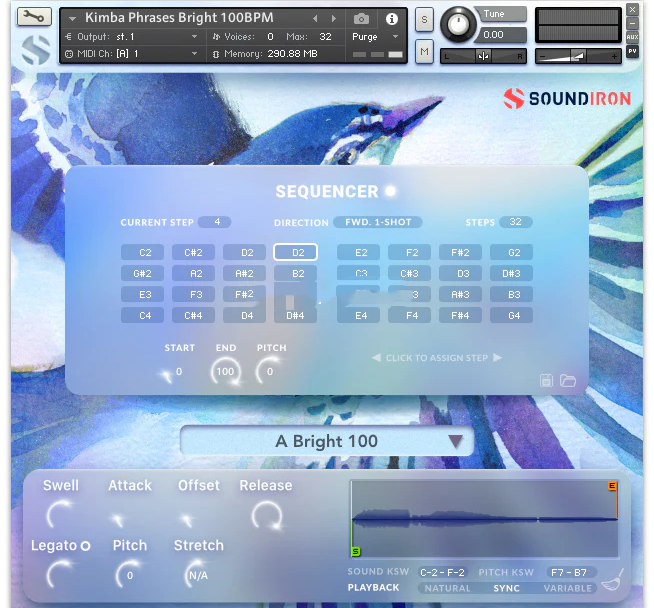Click the left arrow beside Click To Assign Step

pyautogui.click(x=376, y=358)
